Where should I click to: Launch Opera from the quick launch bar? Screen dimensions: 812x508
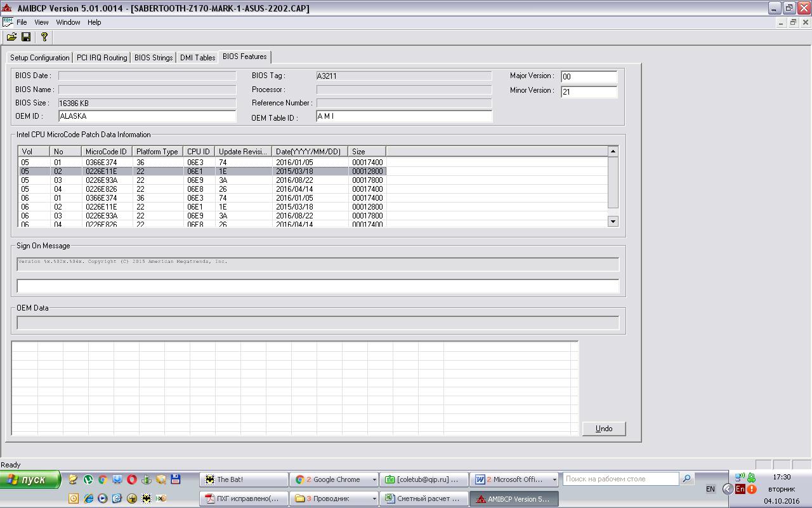(x=132, y=479)
